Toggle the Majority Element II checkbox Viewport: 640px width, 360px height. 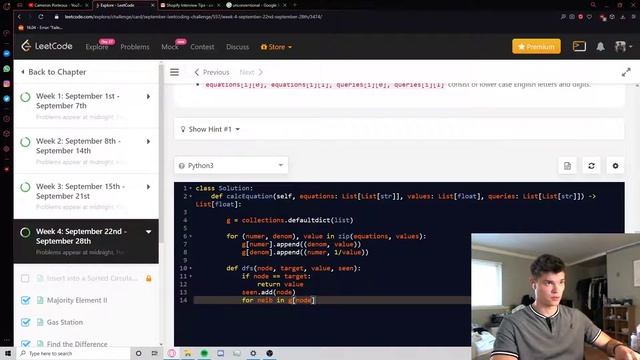25,300
